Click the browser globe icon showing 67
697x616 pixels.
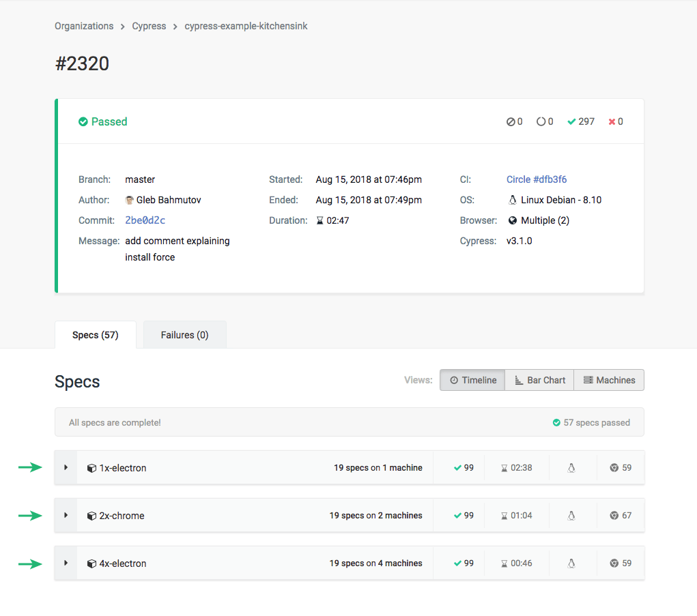(616, 515)
